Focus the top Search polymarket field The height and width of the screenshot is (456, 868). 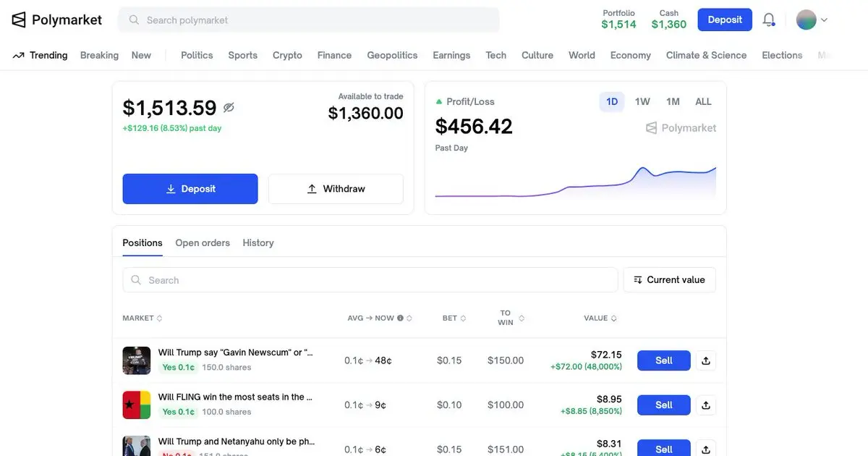coord(309,20)
